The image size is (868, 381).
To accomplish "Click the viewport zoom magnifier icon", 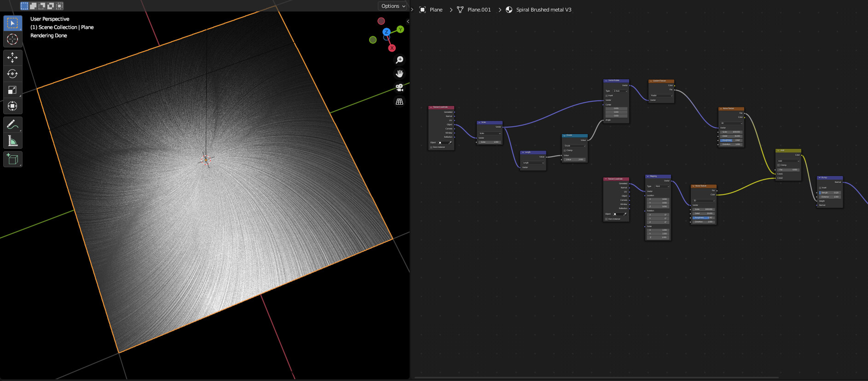I will [x=399, y=60].
